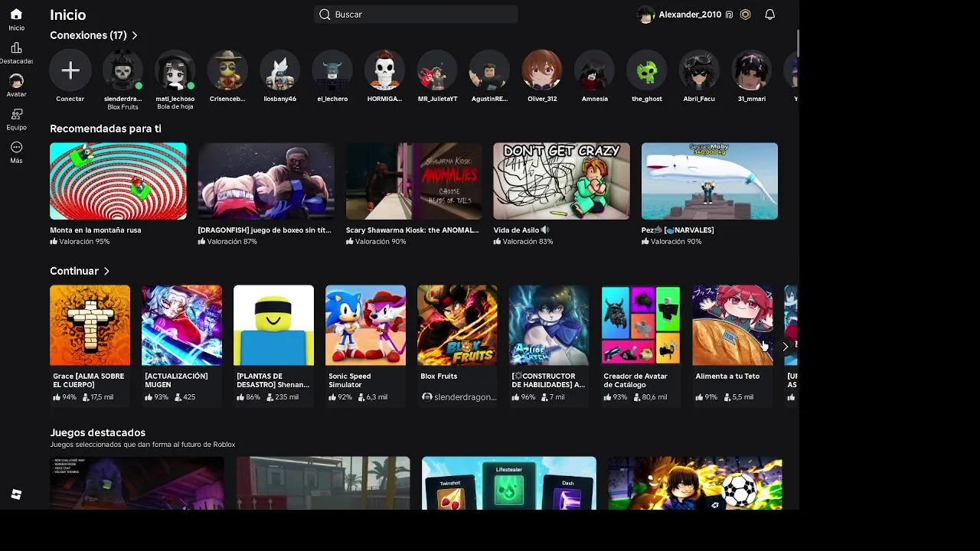
Task: Click the magnifier icon in search bar
Action: point(325,15)
